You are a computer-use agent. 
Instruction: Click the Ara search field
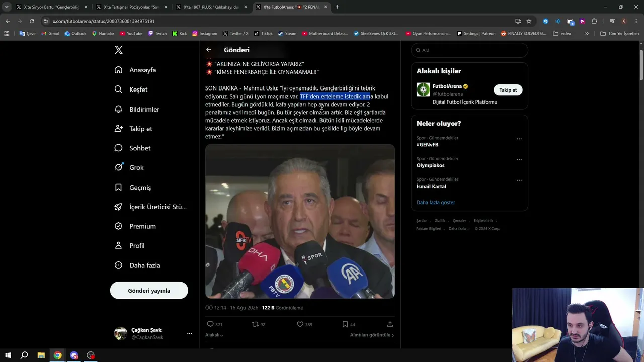click(x=469, y=50)
